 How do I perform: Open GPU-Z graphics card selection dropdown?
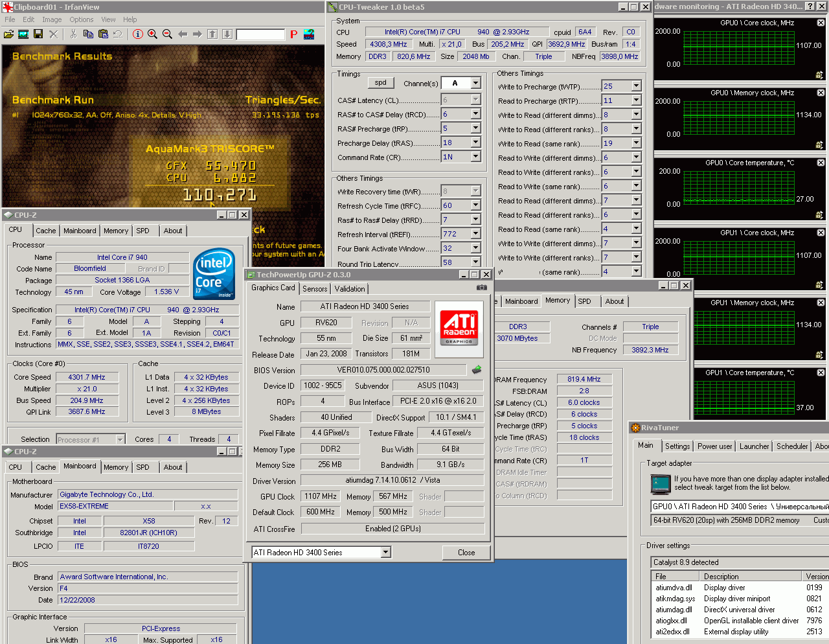[x=386, y=553]
